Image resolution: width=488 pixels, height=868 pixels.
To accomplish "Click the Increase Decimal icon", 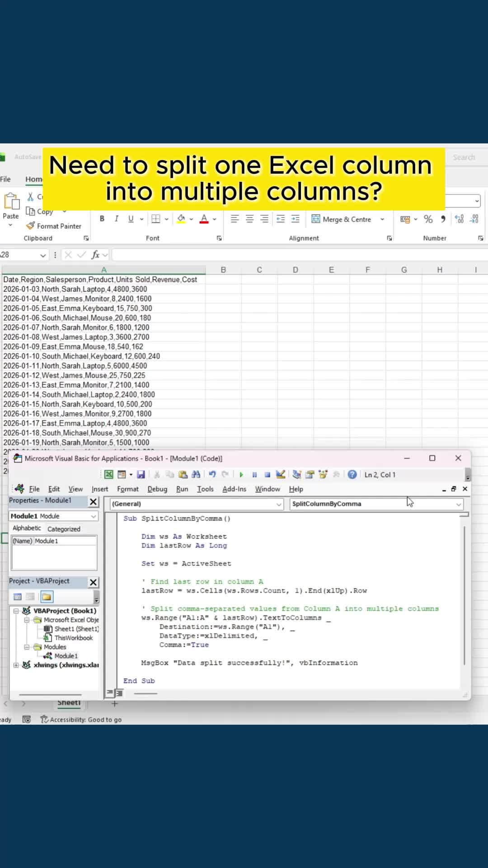I will [x=460, y=219].
